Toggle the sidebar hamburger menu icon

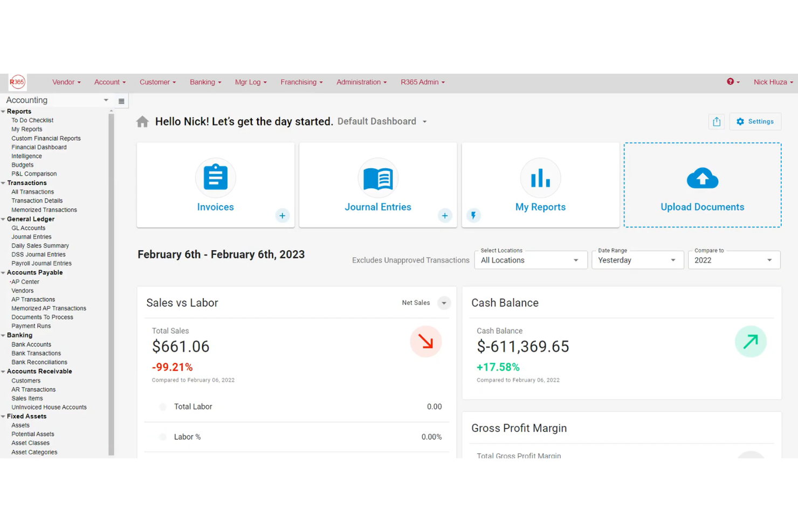tap(121, 101)
